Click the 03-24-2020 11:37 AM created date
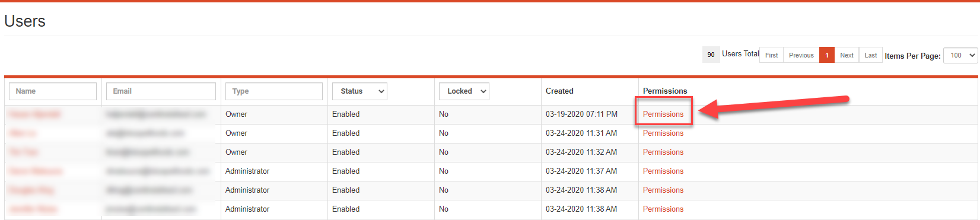Image resolution: width=980 pixels, height=220 pixels. (581, 171)
